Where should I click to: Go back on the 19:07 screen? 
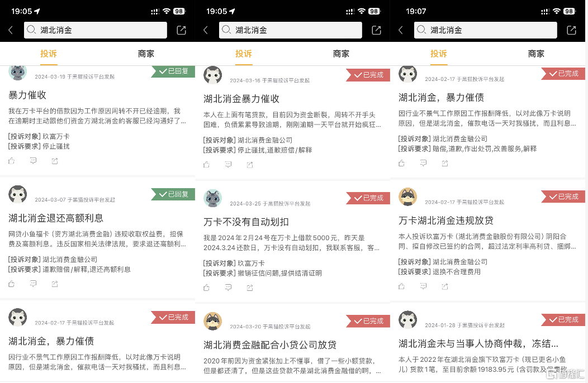pyautogui.click(x=401, y=30)
